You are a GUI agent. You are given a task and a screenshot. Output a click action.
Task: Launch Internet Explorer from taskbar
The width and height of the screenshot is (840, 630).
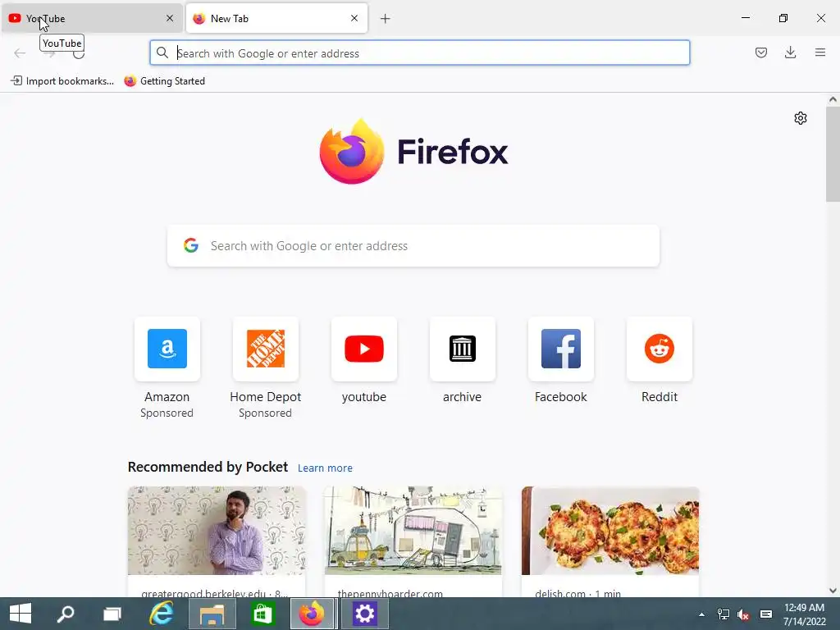(161, 614)
